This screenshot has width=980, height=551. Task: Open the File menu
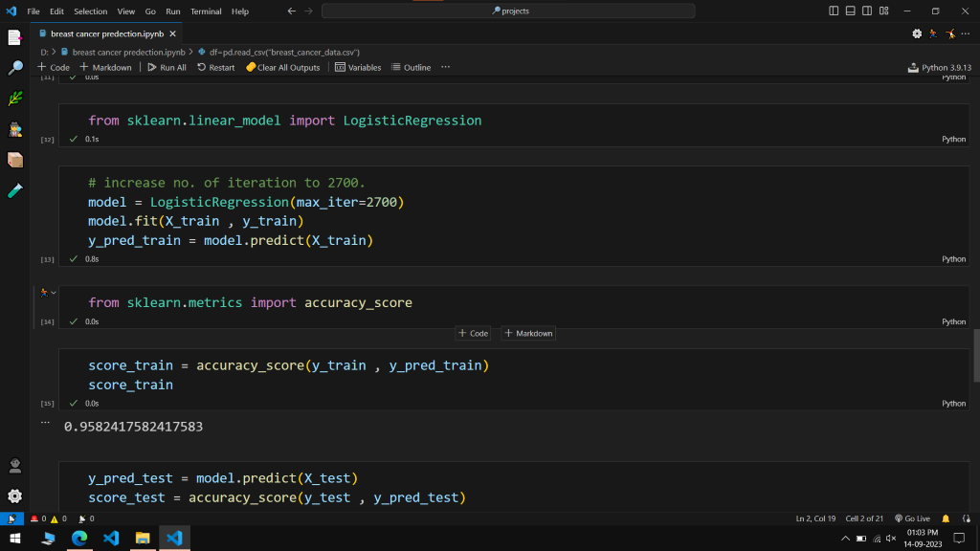(x=33, y=11)
